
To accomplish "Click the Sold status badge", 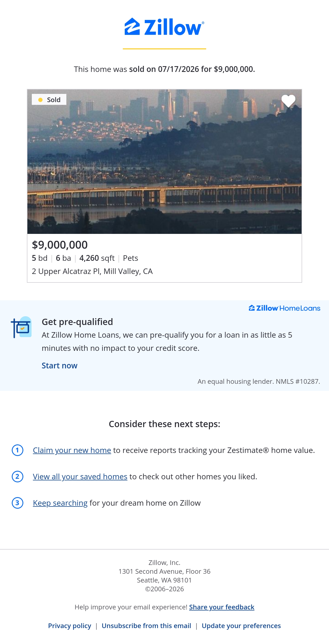I will pos(49,100).
